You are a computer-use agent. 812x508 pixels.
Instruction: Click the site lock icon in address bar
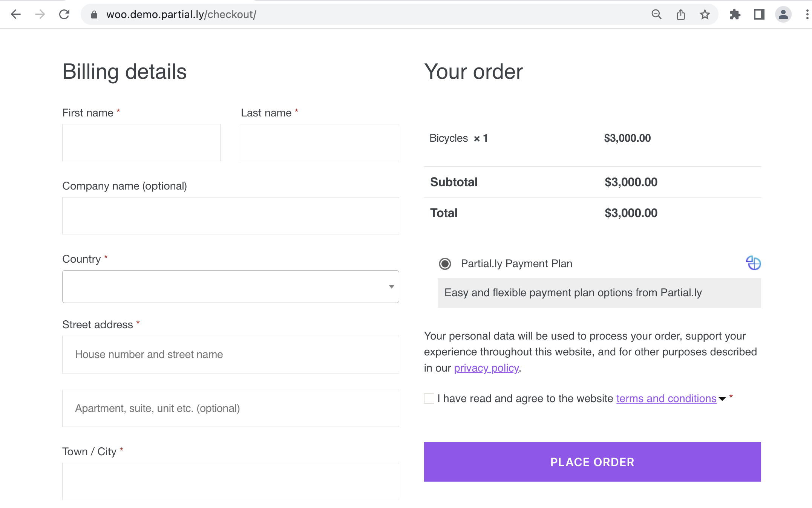tap(94, 14)
